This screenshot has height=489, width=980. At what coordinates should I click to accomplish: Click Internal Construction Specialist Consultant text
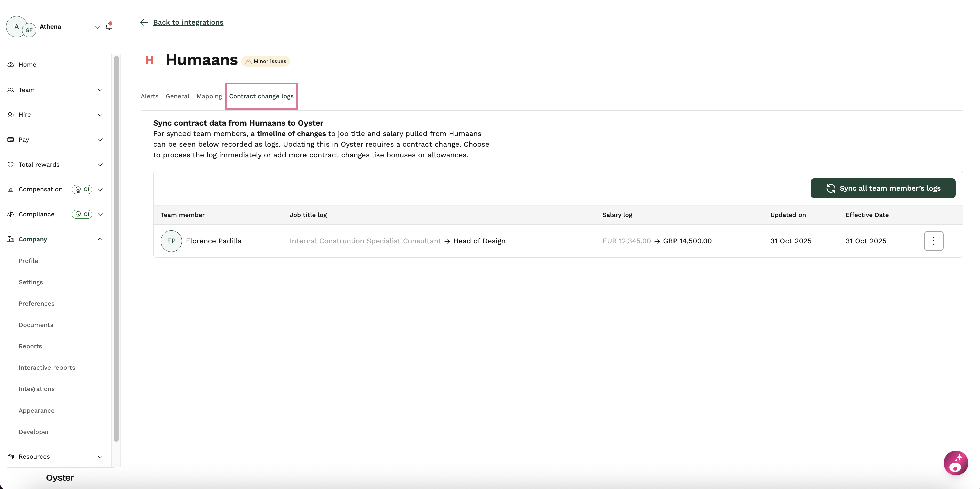(365, 241)
